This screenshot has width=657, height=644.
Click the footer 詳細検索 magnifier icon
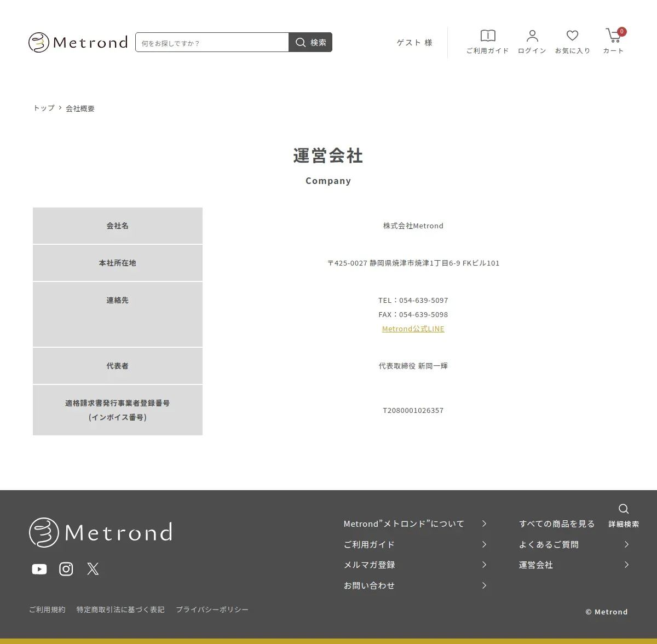click(624, 509)
